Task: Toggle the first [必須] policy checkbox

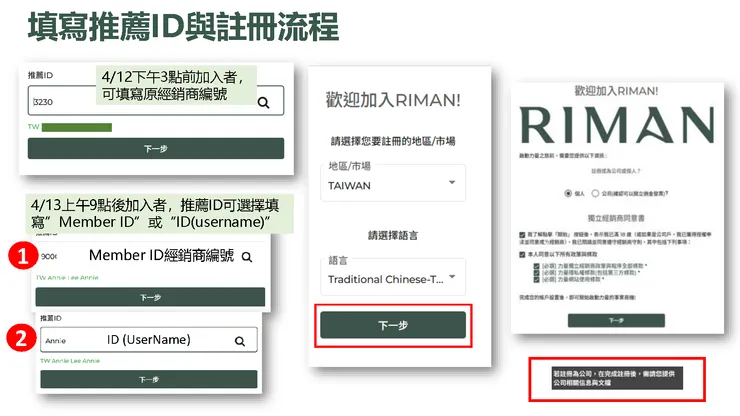Action: tap(536, 266)
